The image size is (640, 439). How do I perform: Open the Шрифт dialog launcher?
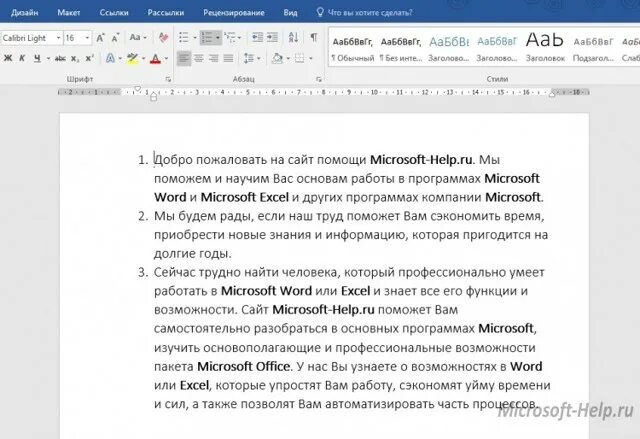(x=168, y=80)
